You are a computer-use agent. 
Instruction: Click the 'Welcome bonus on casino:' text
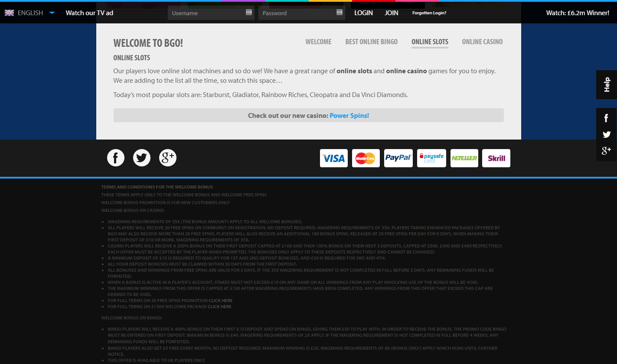[x=133, y=210]
